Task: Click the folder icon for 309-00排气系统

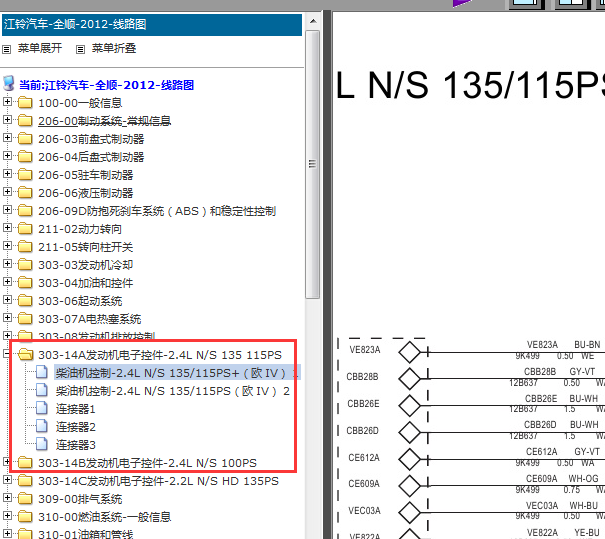Action: pyautogui.click(x=25, y=498)
